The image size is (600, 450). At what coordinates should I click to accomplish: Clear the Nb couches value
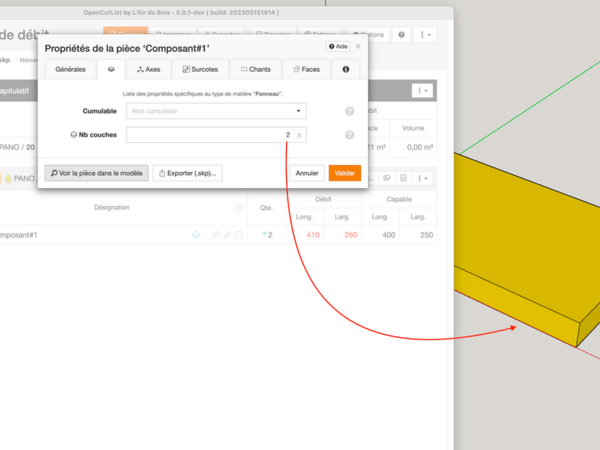coord(299,135)
